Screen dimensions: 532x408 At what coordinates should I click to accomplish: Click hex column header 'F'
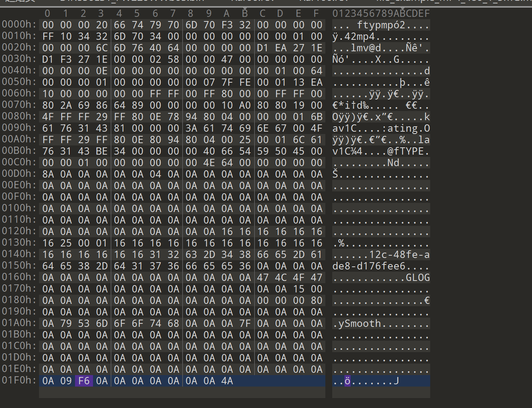click(x=316, y=13)
